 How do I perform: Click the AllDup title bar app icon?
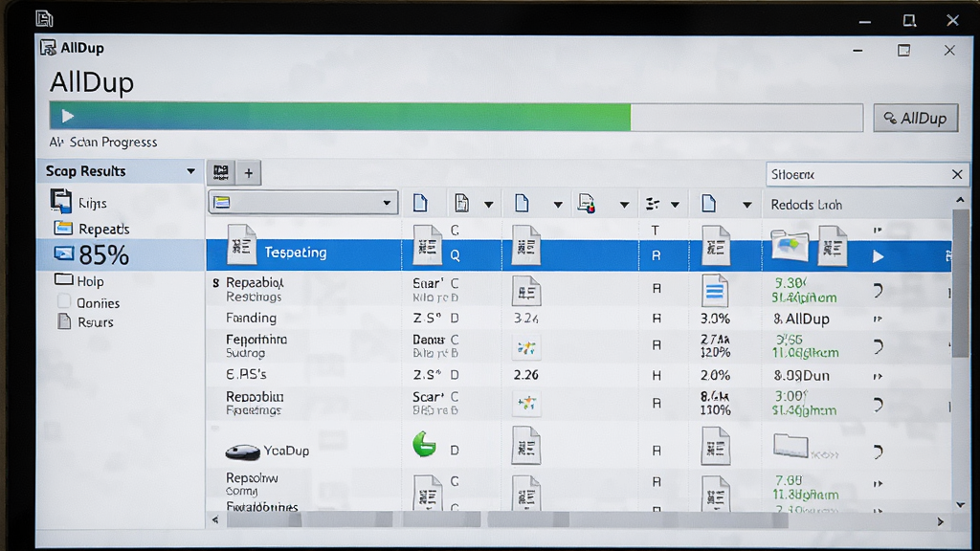(x=48, y=48)
